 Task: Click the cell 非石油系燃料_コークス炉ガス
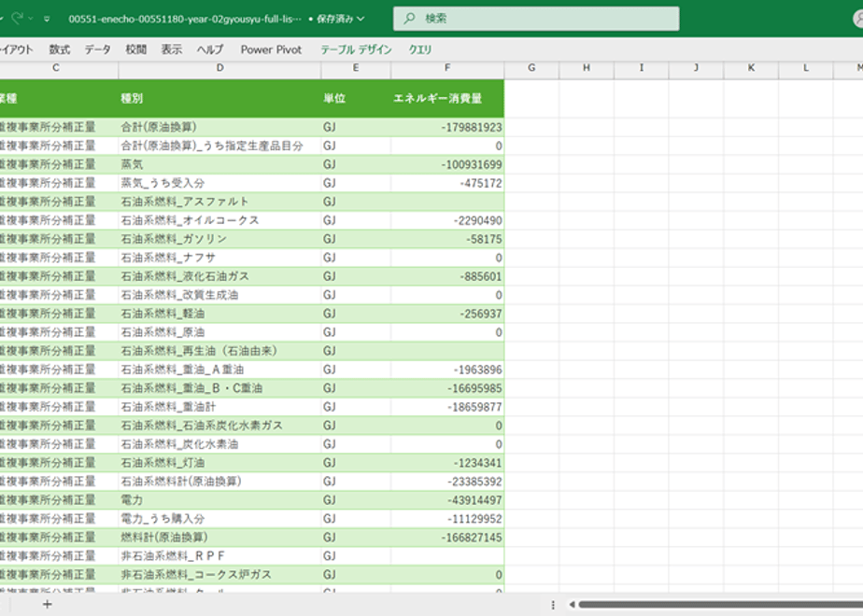219,575
